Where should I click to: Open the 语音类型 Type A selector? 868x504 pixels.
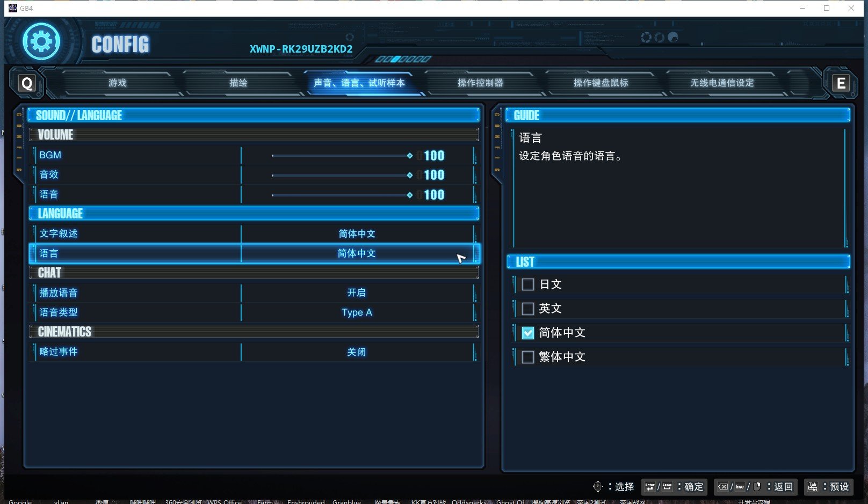357,312
